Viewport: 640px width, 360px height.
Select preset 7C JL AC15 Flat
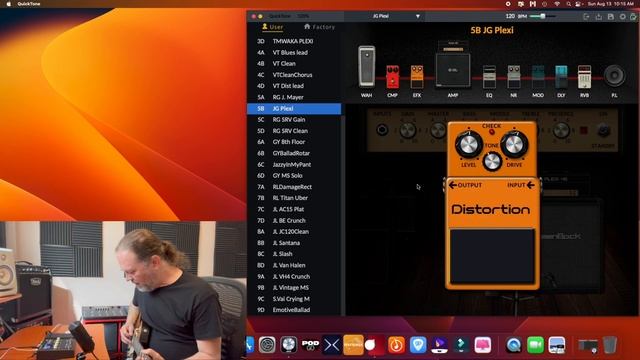(294, 209)
